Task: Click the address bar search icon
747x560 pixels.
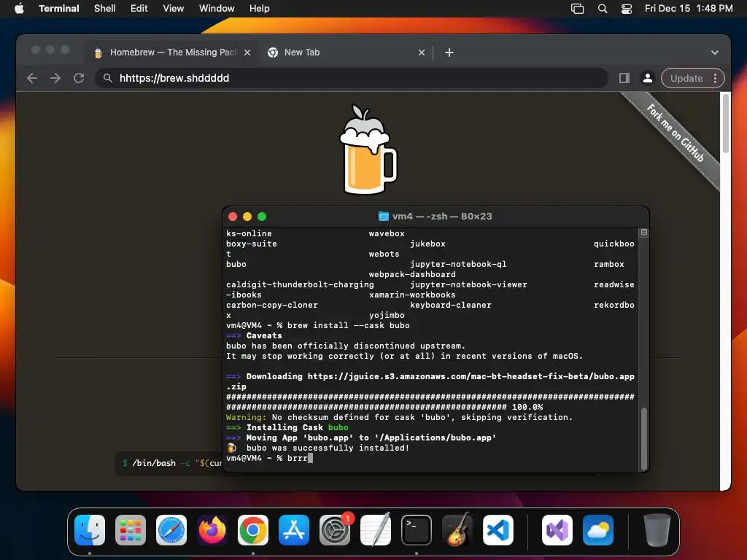Action: [108, 78]
